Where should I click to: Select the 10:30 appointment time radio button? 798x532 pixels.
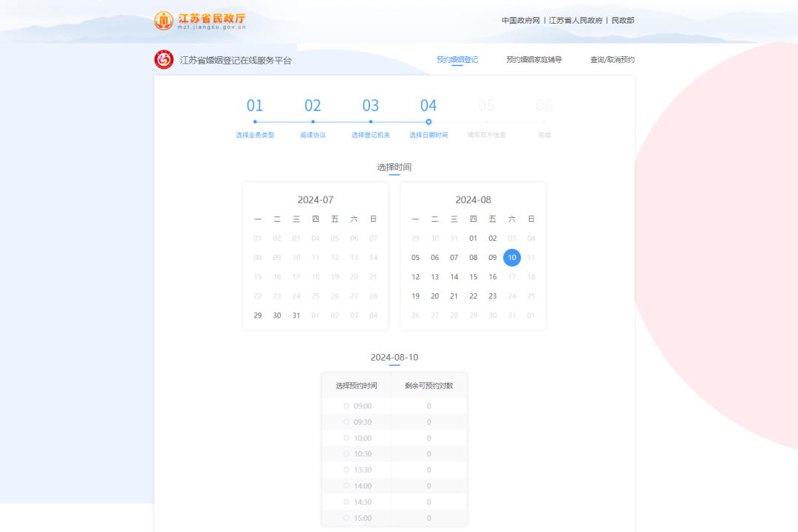[347, 454]
